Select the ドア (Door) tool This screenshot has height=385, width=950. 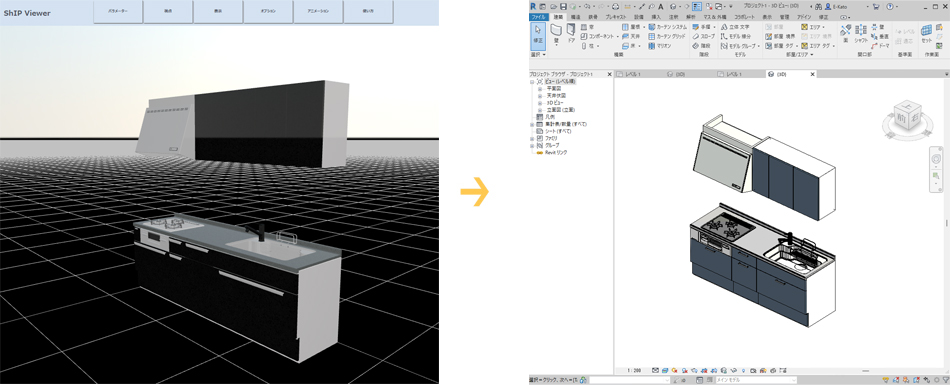point(571,34)
